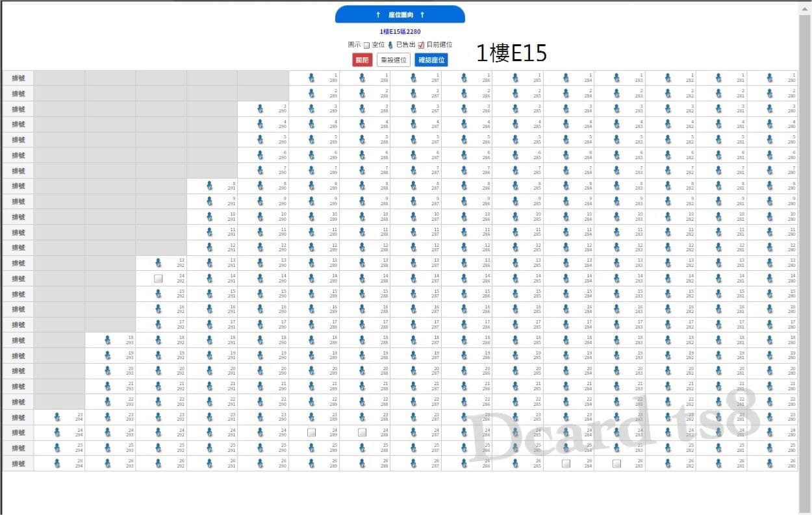The width and height of the screenshot is (812, 515).
Task: Click the sold seat icon row 15, seat 292
Action: tap(158, 294)
